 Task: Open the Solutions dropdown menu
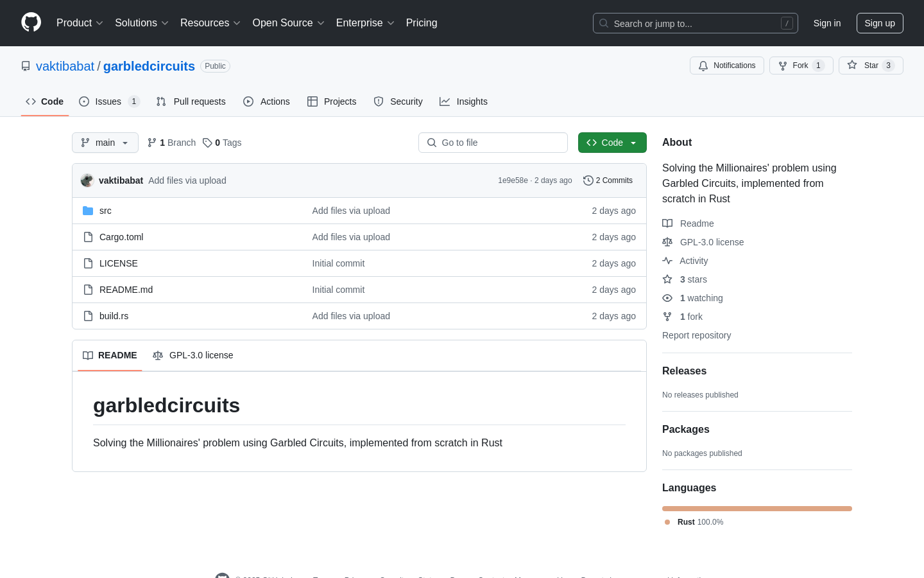tap(142, 22)
